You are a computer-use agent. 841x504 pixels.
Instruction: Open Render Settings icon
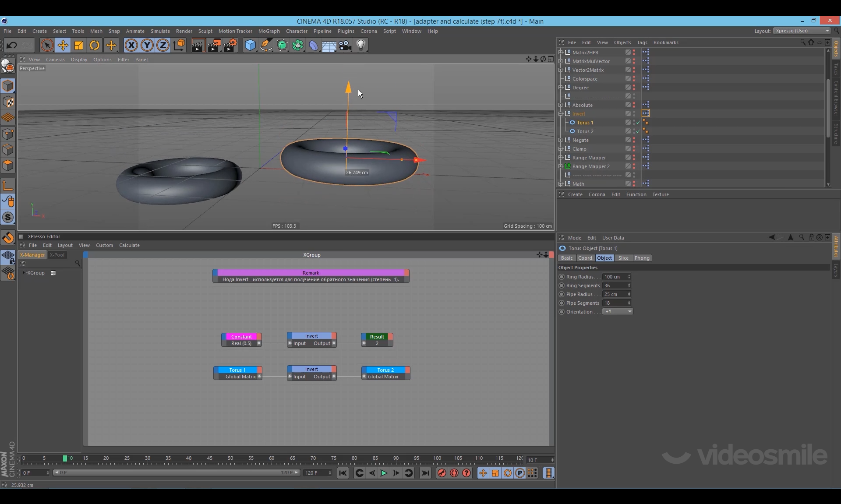tap(230, 45)
